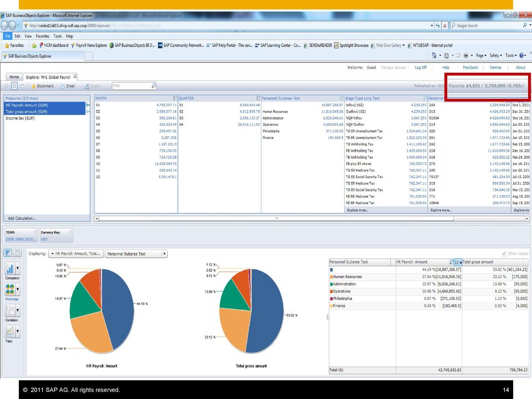Click the refresh arrows icon by address bar
The image size is (532, 399).
point(438,25)
